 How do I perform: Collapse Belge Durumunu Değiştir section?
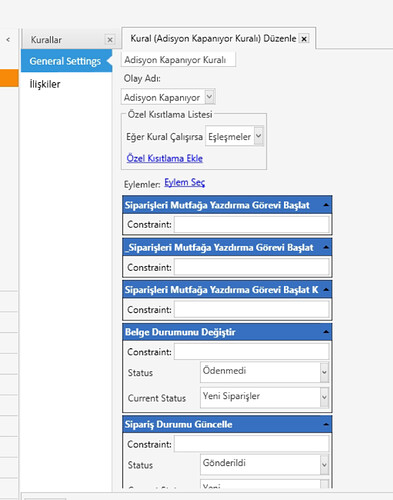[x=326, y=332]
